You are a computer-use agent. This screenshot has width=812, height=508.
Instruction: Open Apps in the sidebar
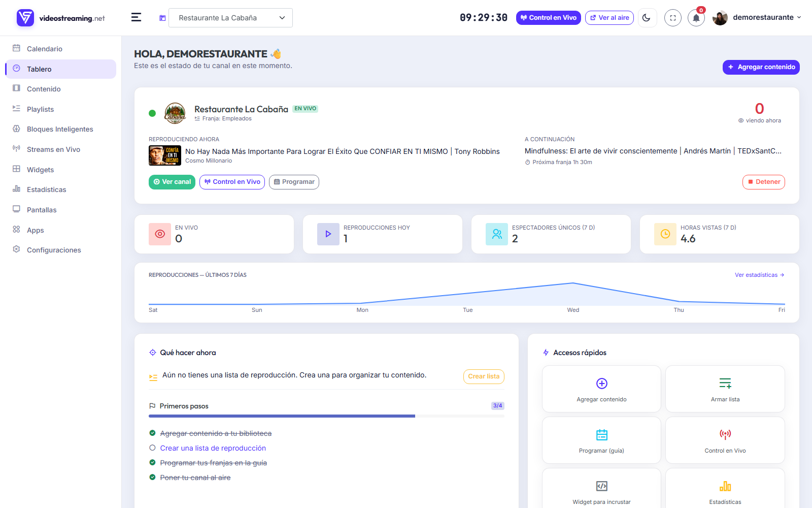coord(61,230)
